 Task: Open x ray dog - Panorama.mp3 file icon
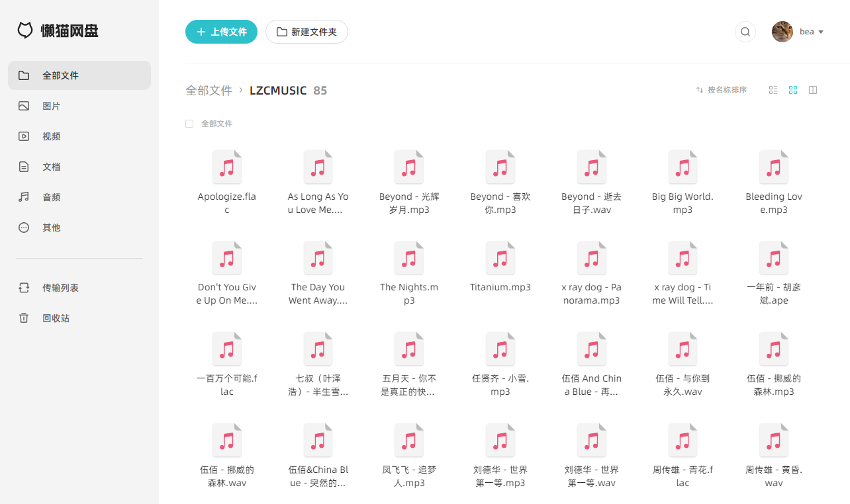click(x=591, y=258)
